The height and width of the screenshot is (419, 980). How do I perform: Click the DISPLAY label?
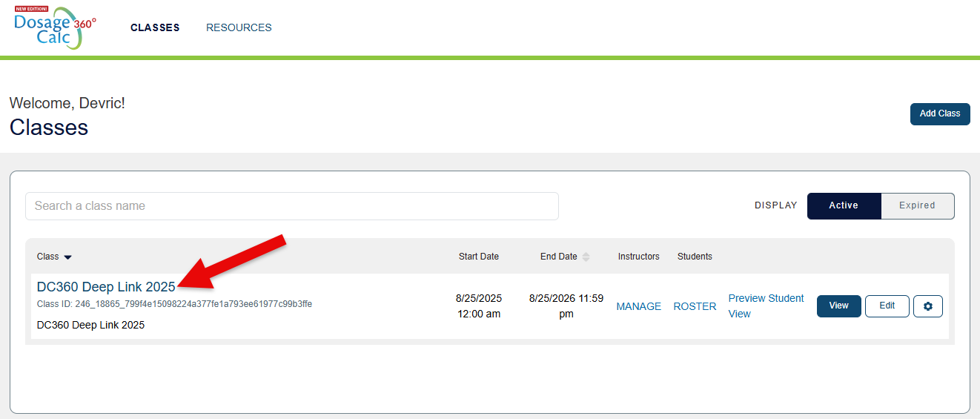point(775,205)
